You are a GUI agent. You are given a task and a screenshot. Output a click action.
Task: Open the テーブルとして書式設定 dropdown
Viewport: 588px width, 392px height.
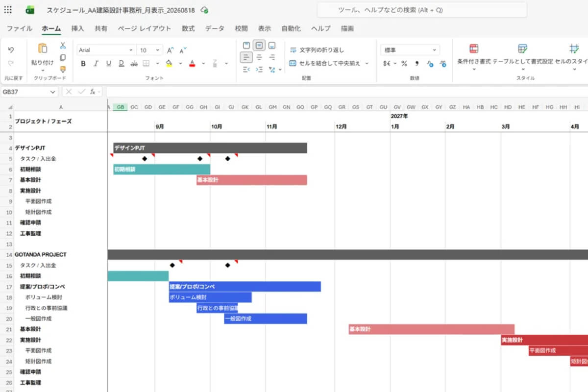pyautogui.click(x=522, y=70)
